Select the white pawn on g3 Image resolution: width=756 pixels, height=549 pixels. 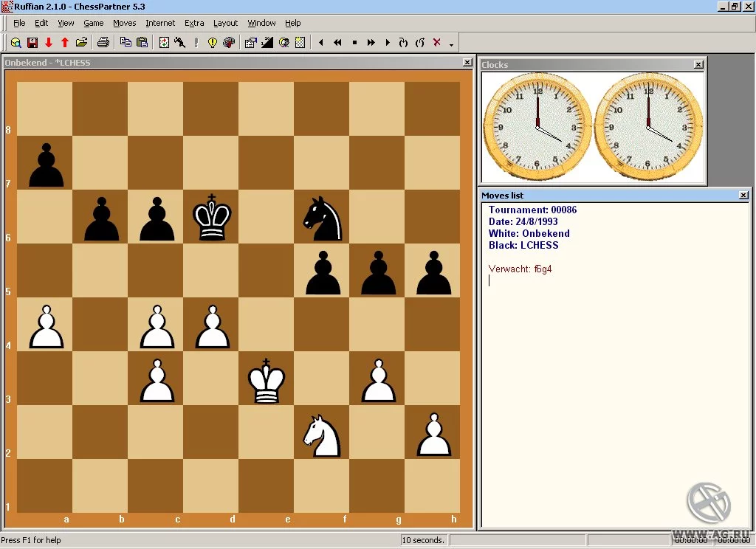pyautogui.click(x=377, y=379)
